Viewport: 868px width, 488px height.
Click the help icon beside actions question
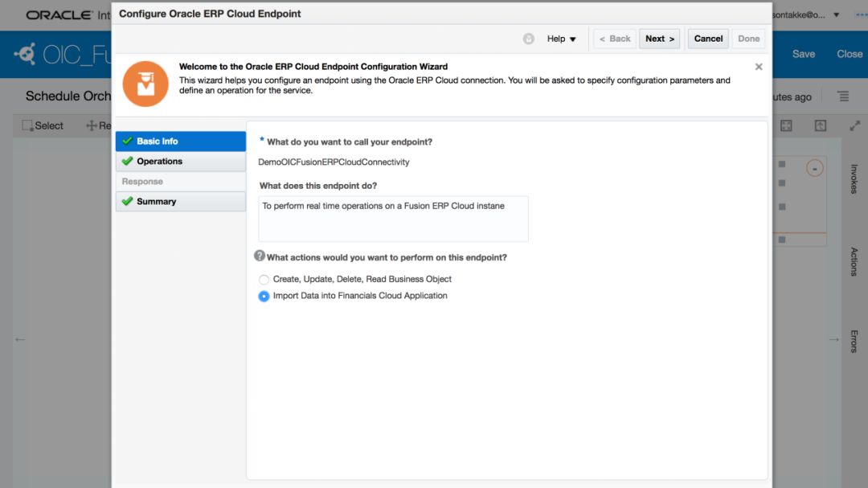pyautogui.click(x=259, y=256)
